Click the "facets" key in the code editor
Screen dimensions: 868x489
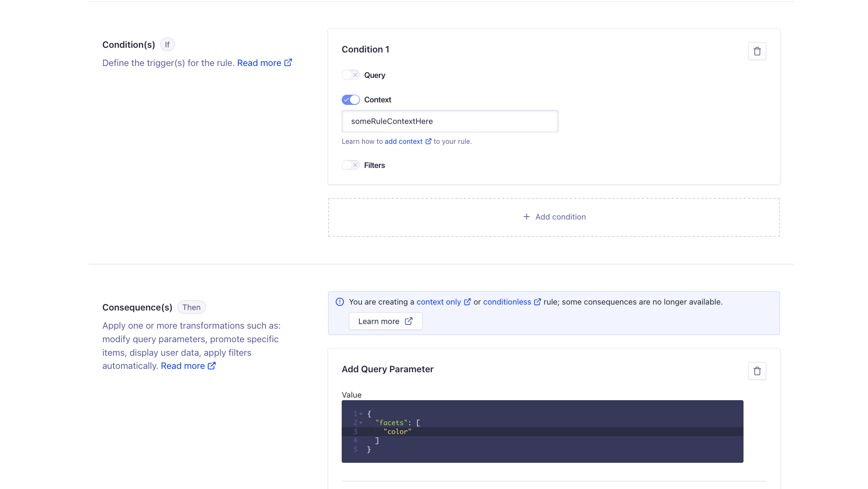tap(391, 423)
